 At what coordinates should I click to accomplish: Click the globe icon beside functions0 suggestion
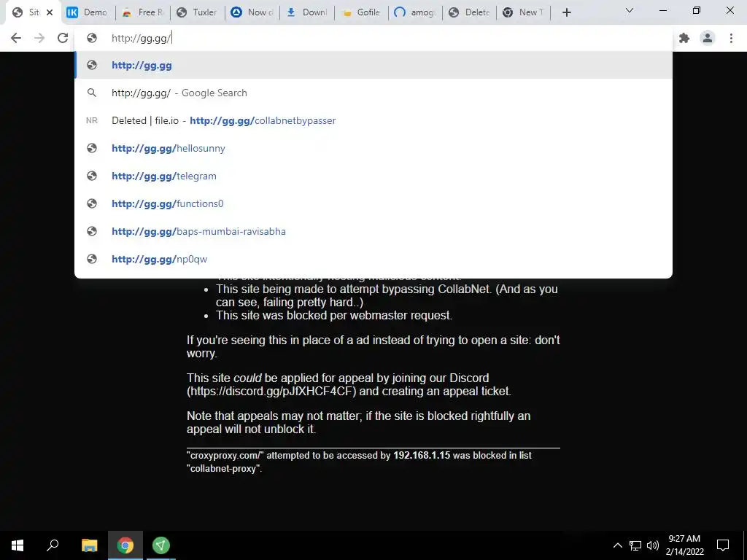tap(92, 203)
